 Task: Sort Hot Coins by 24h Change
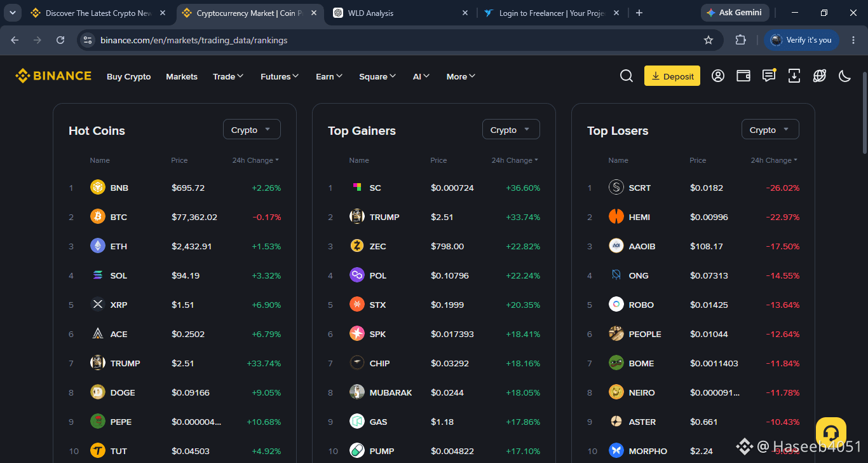pos(255,160)
